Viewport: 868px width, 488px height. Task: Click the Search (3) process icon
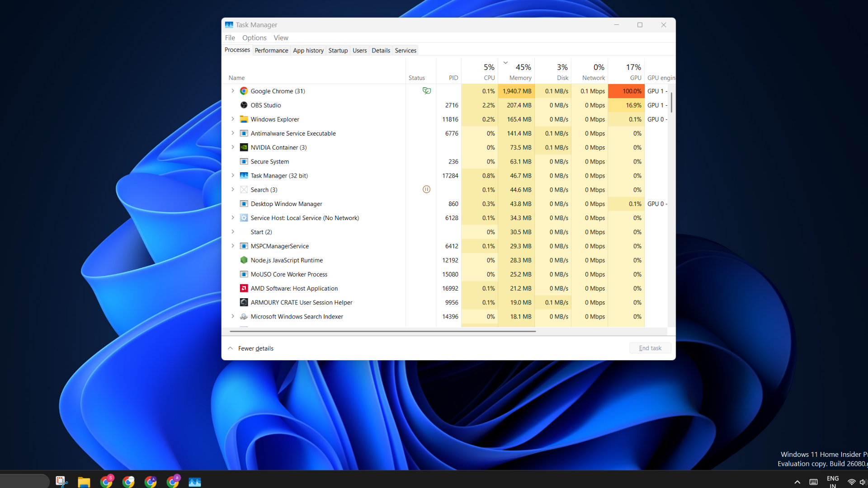tap(244, 189)
